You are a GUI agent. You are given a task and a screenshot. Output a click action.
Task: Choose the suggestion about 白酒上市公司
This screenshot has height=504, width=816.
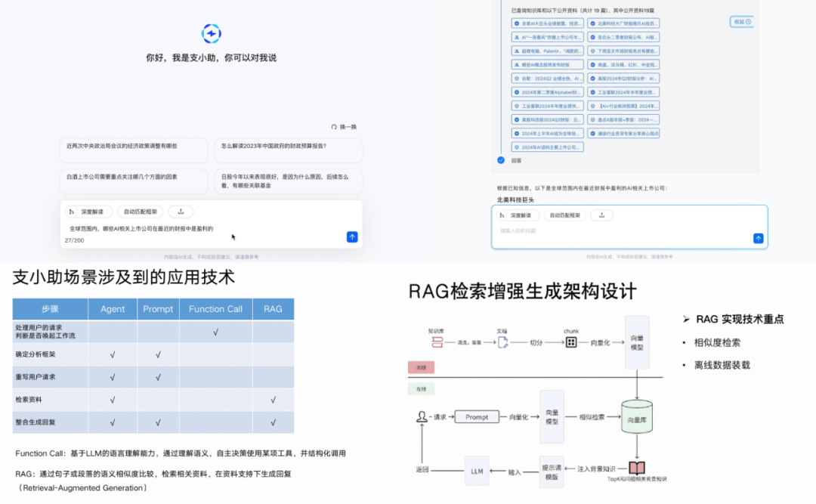pyautogui.click(x=134, y=181)
